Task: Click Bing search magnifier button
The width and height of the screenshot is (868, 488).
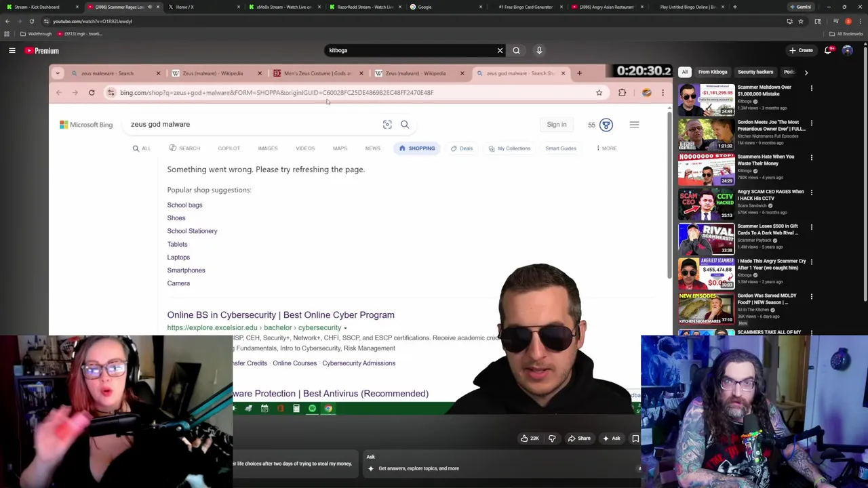Action: pos(405,125)
